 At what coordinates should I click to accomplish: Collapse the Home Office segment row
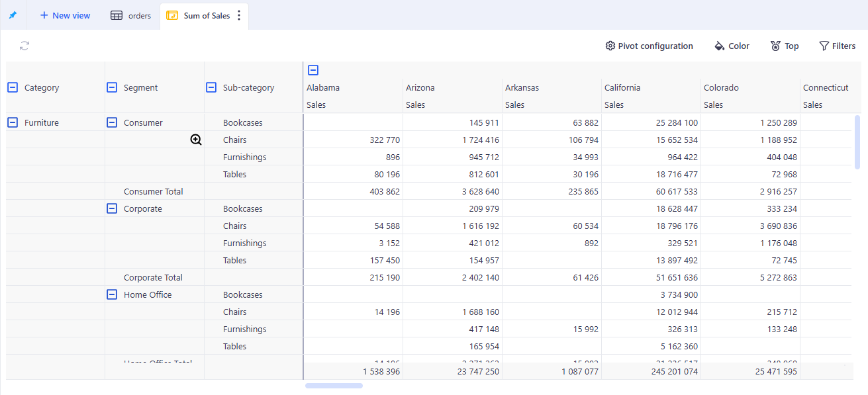pyautogui.click(x=112, y=294)
